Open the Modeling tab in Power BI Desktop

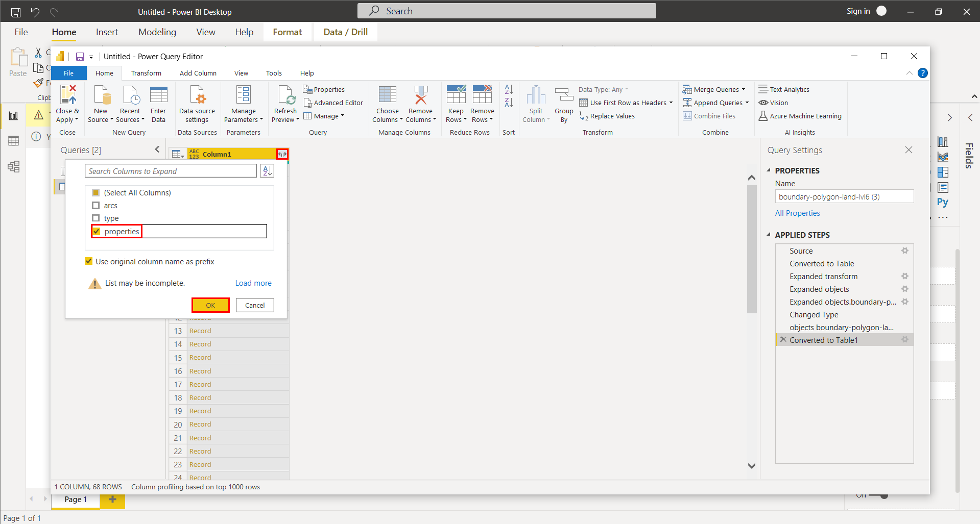(x=157, y=32)
